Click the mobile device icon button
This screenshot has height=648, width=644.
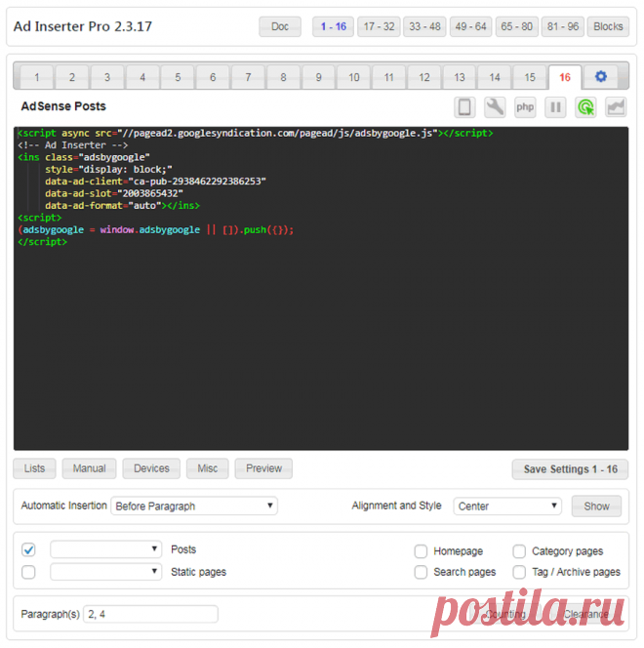pyautogui.click(x=465, y=107)
